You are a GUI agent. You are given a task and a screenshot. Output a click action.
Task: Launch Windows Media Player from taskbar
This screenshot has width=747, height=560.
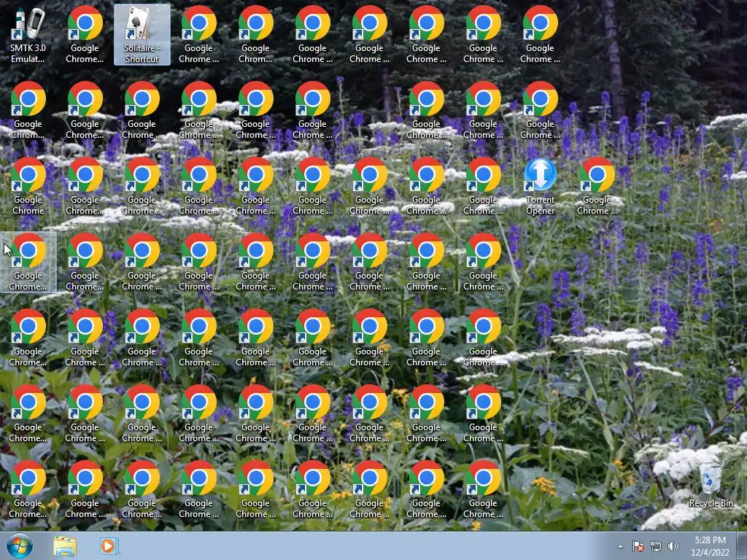109,546
